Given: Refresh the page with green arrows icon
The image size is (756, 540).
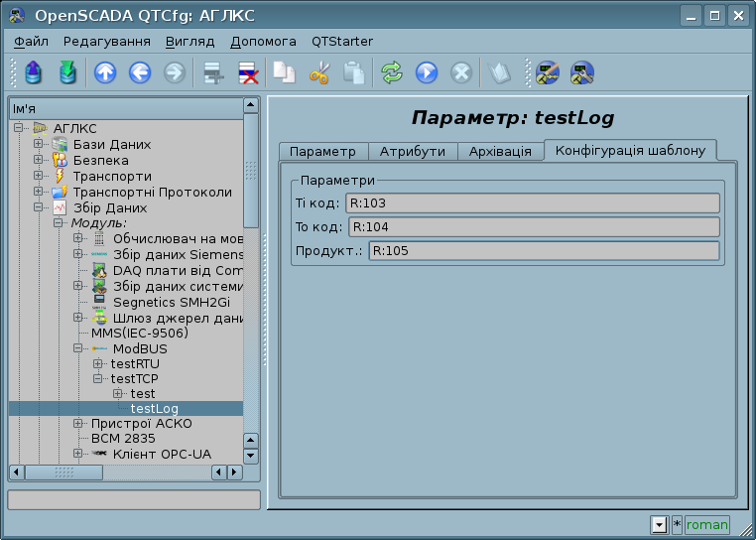Looking at the screenshot, I should click(392, 72).
